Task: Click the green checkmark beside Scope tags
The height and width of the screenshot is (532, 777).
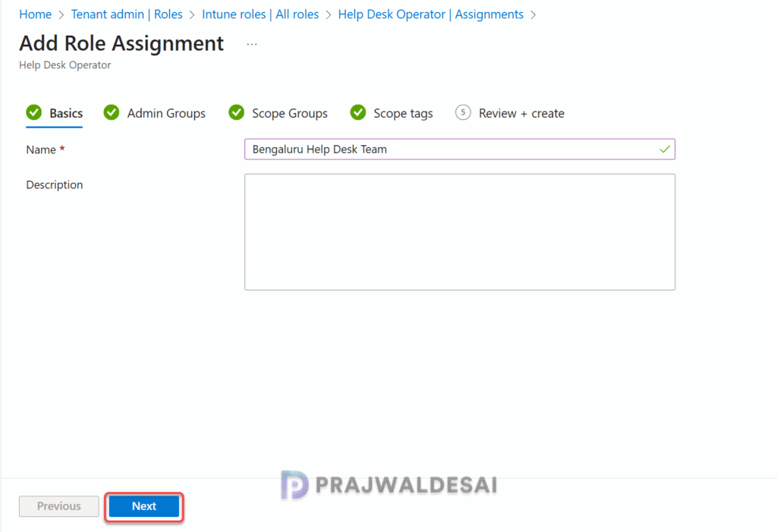Action: [358, 112]
